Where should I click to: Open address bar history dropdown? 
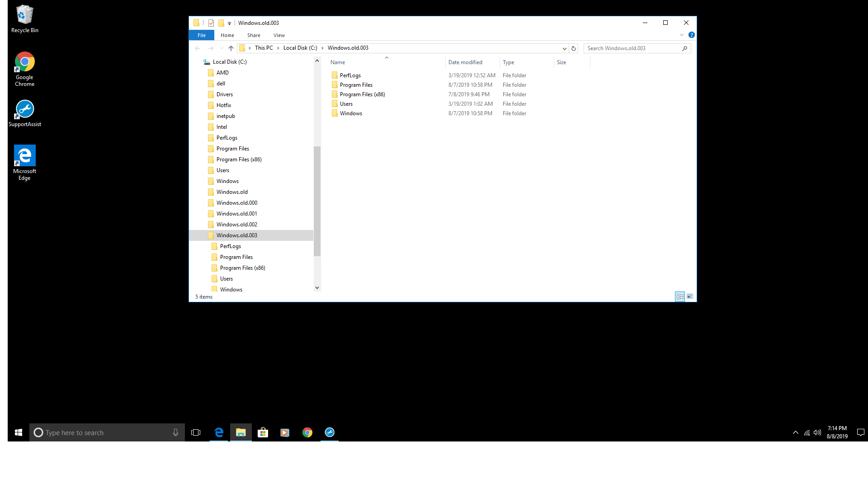(x=564, y=48)
